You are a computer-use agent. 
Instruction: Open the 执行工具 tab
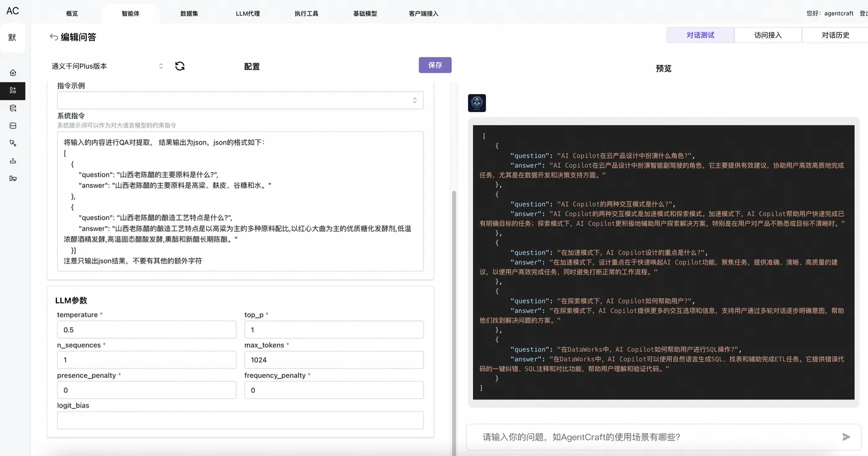(x=306, y=14)
